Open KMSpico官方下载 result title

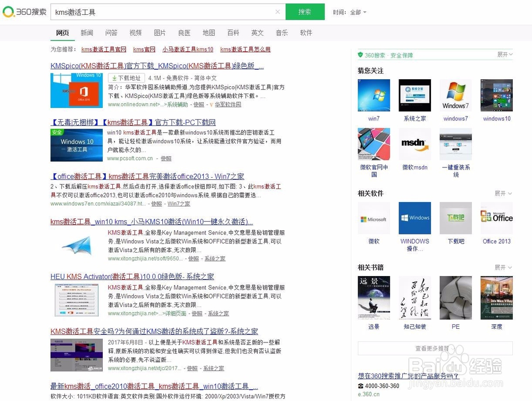[157, 66]
